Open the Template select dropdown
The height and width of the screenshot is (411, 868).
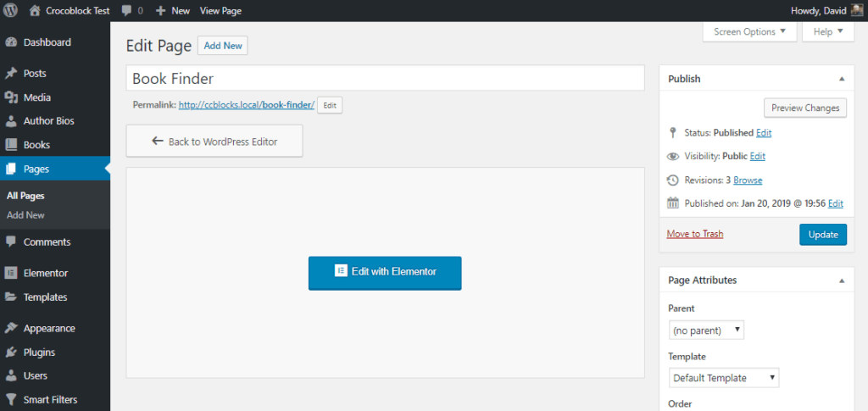pyautogui.click(x=723, y=378)
